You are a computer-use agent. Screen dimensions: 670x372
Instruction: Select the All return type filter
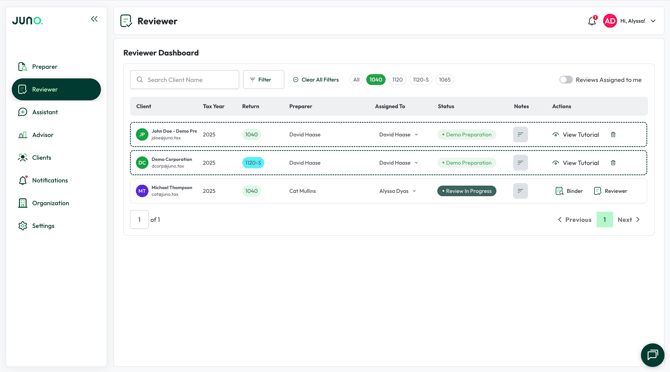tap(356, 79)
